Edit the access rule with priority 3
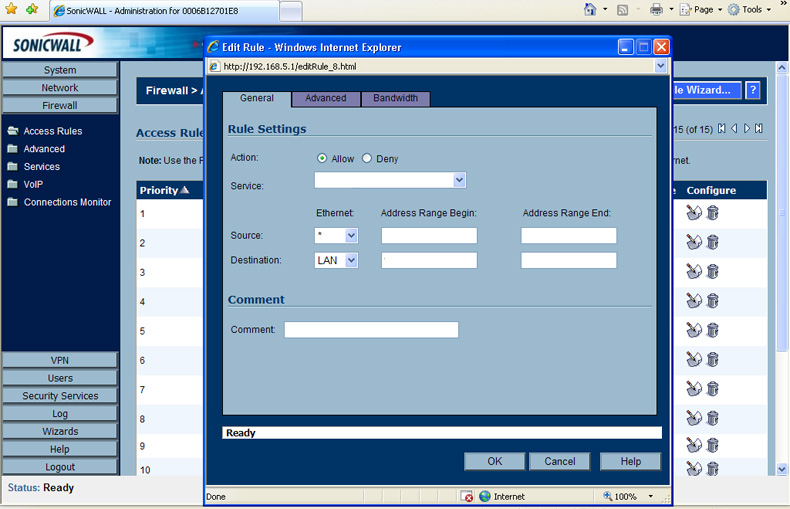The height and width of the screenshot is (509, 790). click(x=694, y=272)
